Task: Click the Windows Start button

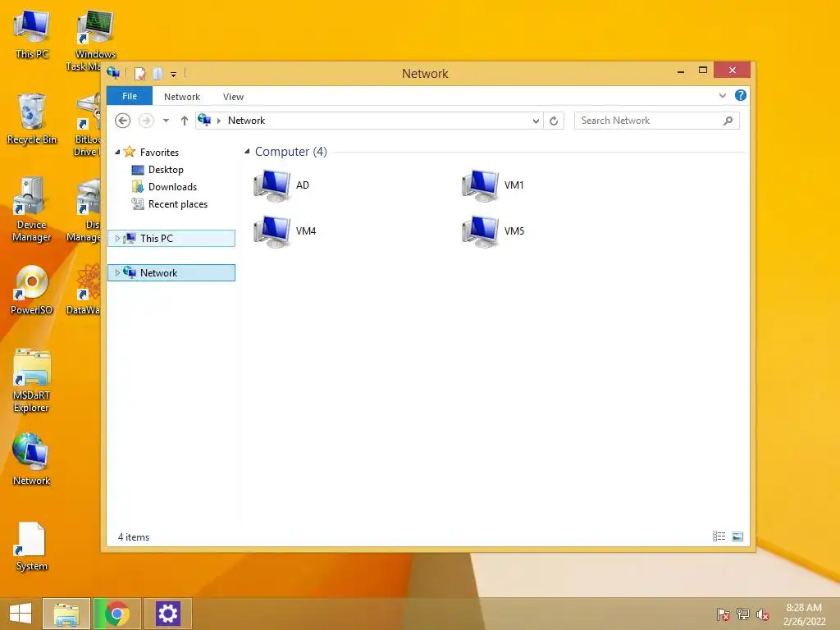Action: pyautogui.click(x=21, y=614)
